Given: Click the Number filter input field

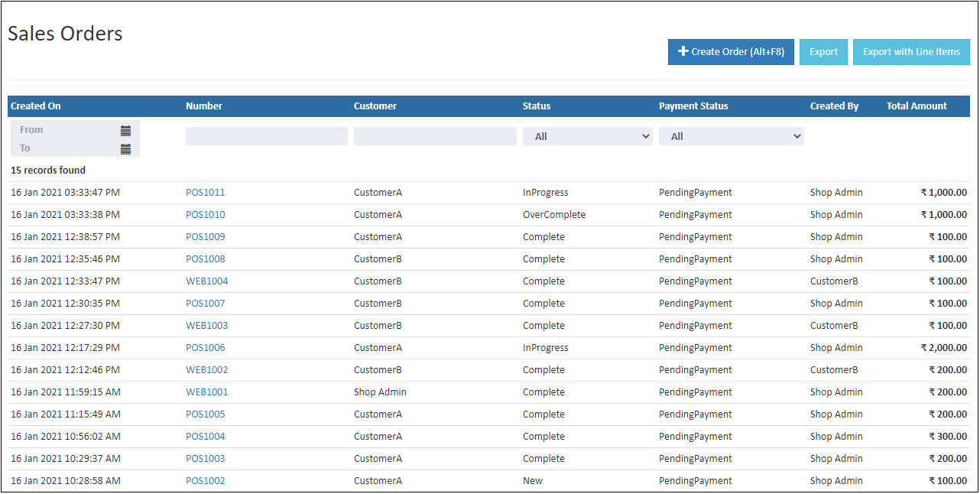Looking at the screenshot, I should [266, 135].
